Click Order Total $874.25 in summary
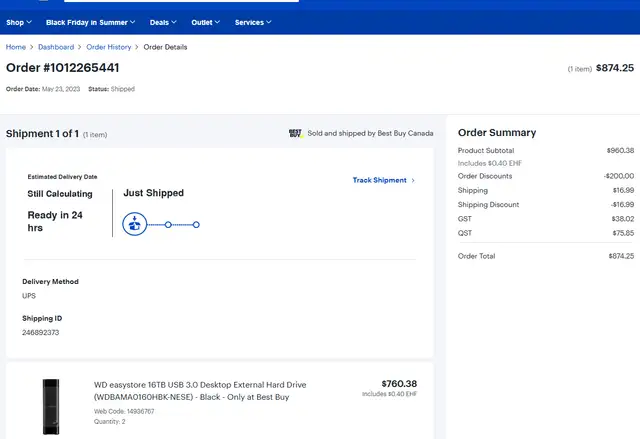640x439 pixels. click(x=546, y=256)
